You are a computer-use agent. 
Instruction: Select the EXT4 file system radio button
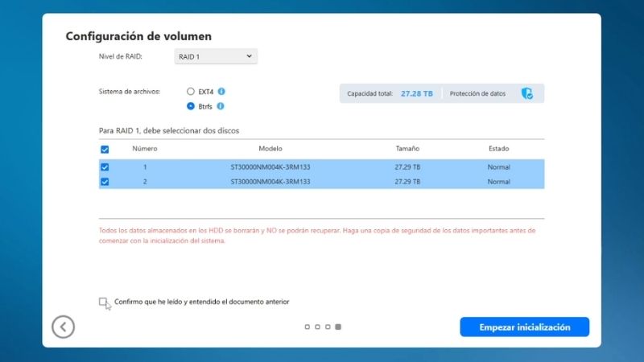(191, 92)
